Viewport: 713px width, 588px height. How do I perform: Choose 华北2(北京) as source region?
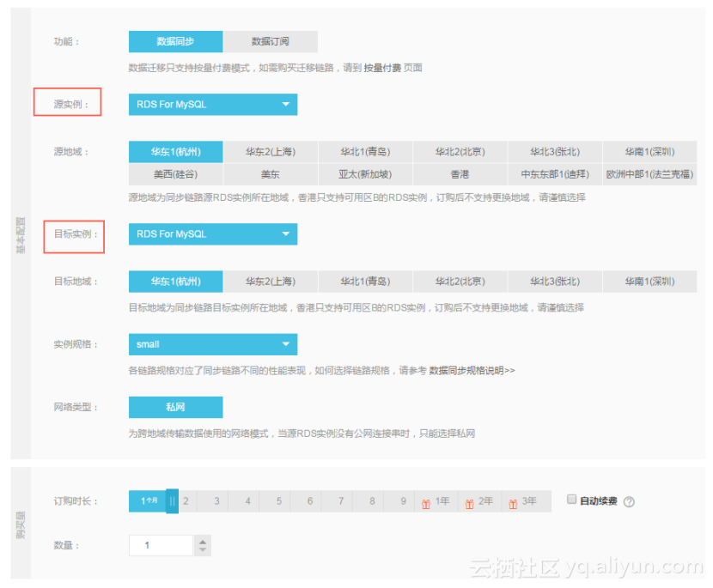[x=460, y=151]
